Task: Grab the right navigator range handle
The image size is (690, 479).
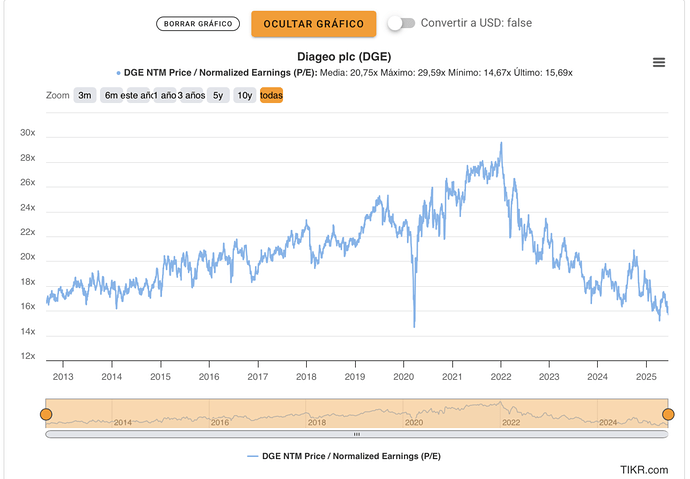Action: (x=668, y=414)
